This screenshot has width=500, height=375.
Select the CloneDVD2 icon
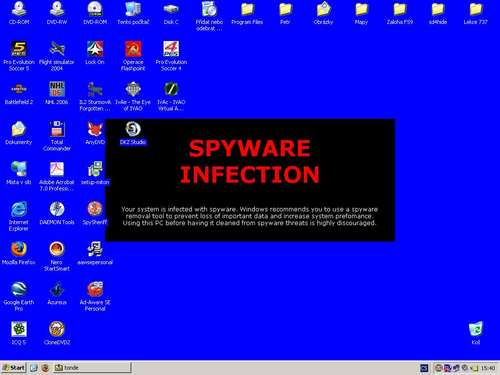coord(57,329)
